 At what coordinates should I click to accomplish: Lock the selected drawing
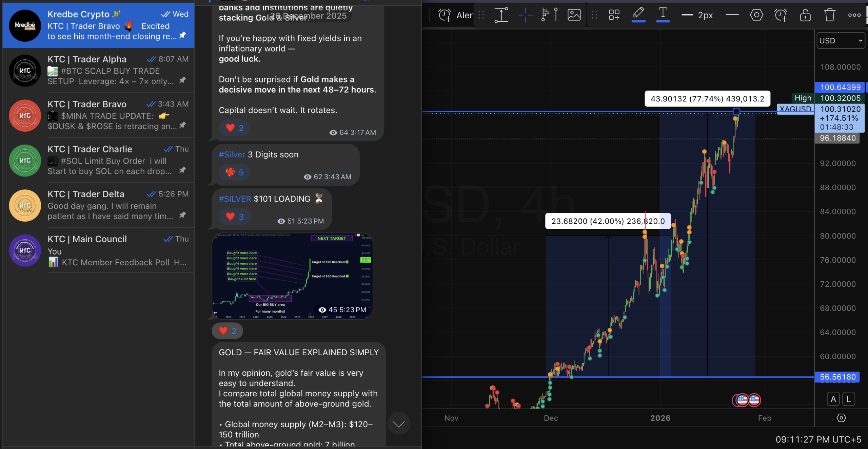coord(805,15)
